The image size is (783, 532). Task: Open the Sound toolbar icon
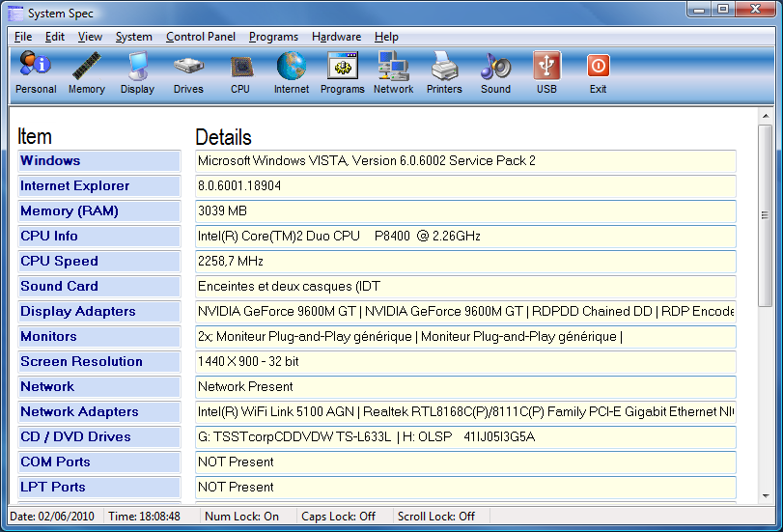495,73
